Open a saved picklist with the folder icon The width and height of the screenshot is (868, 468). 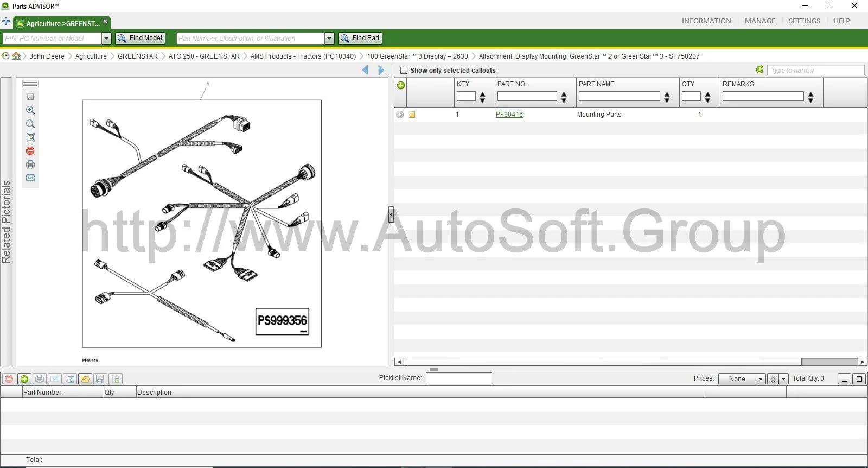point(85,379)
